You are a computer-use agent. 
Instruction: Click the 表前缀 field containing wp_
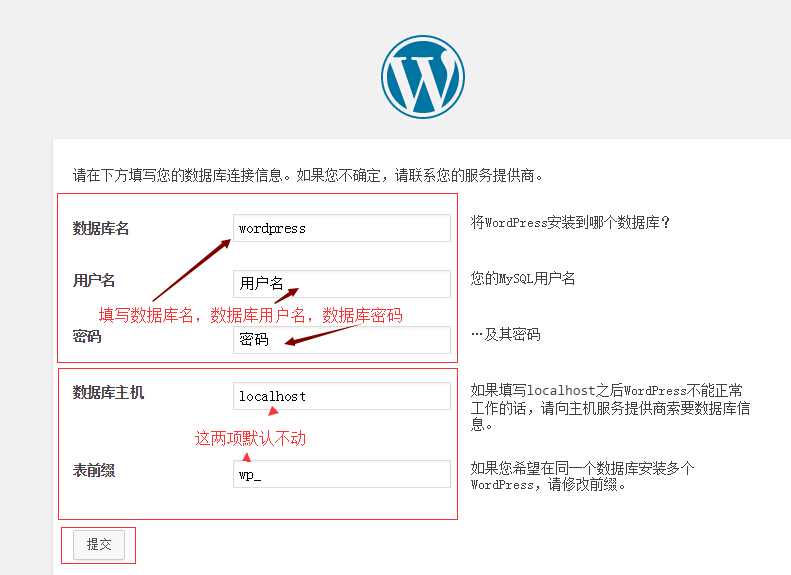point(342,474)
